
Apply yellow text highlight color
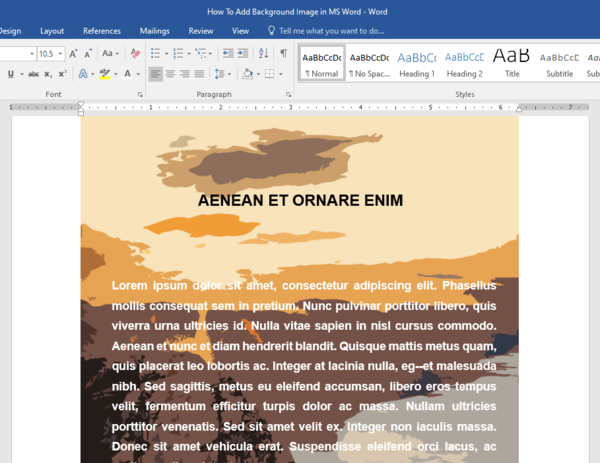click(104, 74)
